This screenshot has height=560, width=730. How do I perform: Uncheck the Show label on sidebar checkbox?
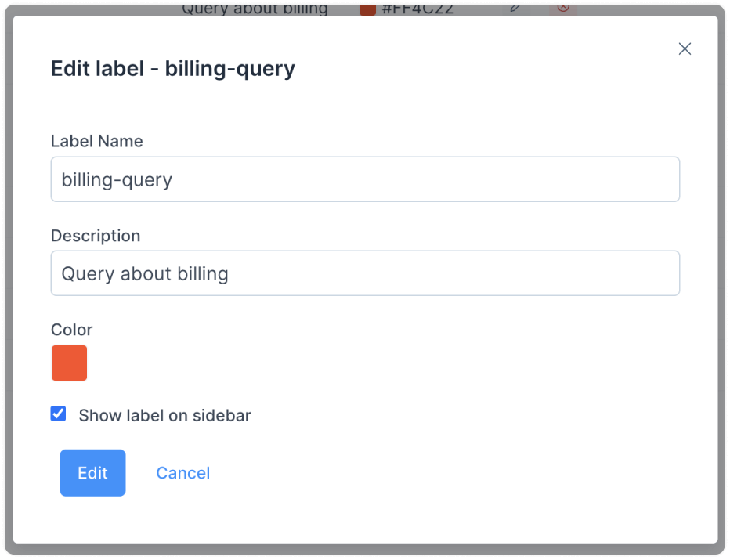pos(58,414)
